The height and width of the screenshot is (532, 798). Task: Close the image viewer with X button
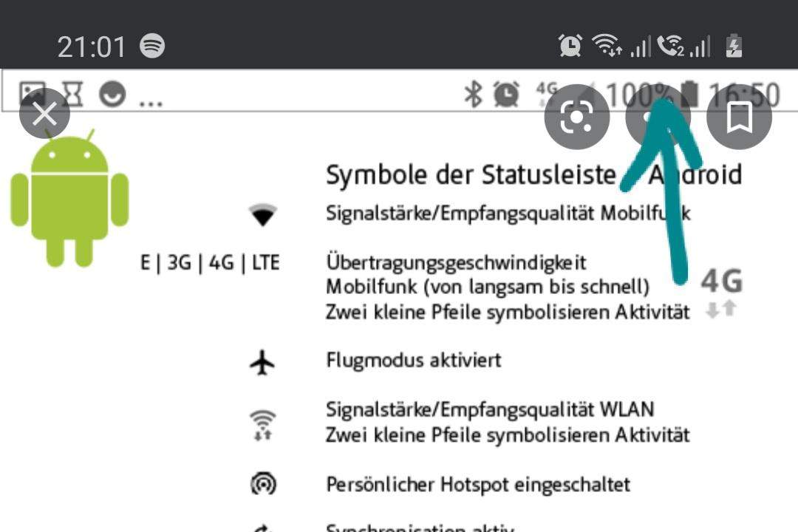pyautogui.click(x=45, y=114)
